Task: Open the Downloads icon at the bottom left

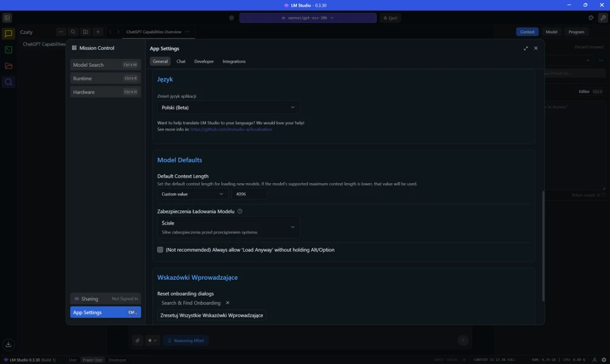Action: pyautogui.click(x=8, y=344)
